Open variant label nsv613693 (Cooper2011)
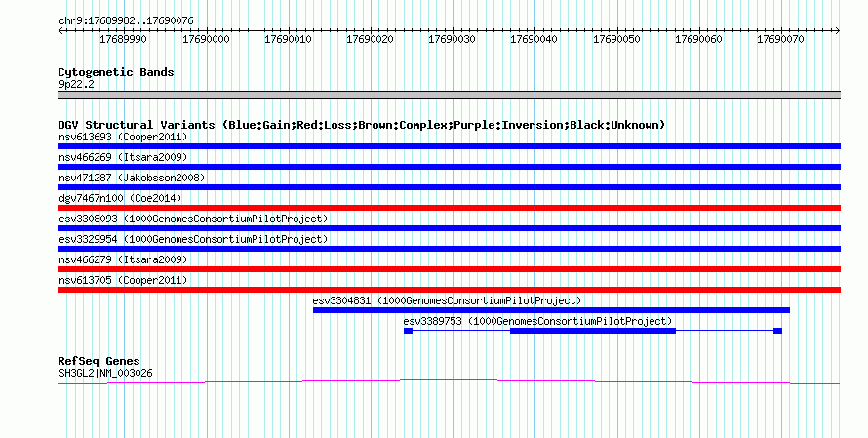This screenshot has width=868, height=438. pyautogui.click(x=123, y=137)
